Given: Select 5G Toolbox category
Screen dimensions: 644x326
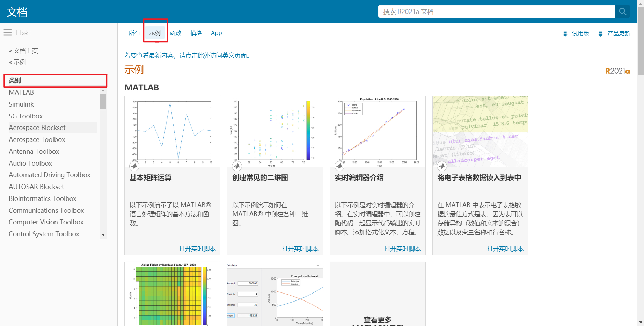Looking at the screenshot, I should (x=26, y=116).
